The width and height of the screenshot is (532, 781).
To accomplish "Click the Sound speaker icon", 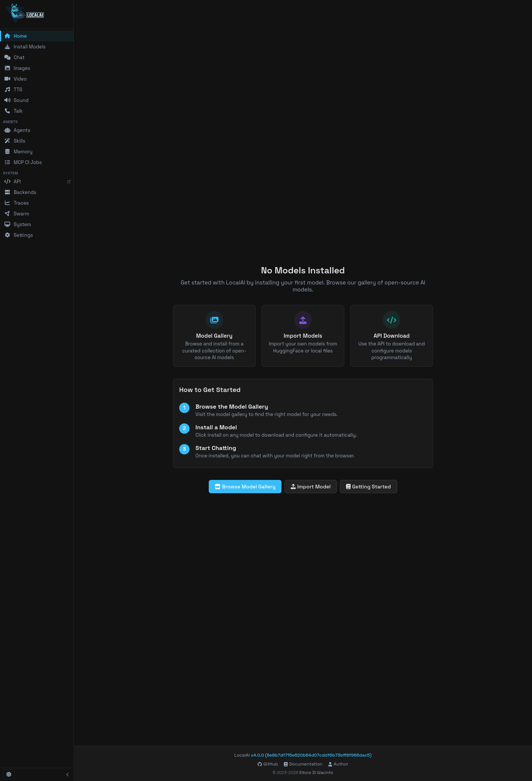I will (x=7, y=100).
